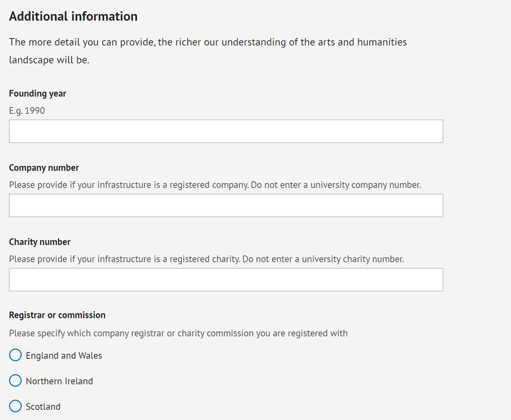Select the Scotland radio button
Viewport: 511px width, 420px height.
coord(15,406)
